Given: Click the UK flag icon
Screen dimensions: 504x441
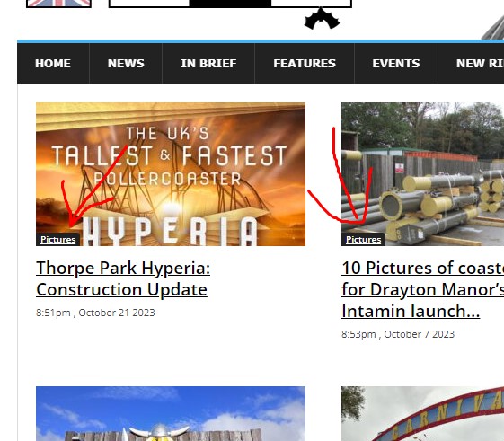Looking at the screenshot, I should coord(58,4).
